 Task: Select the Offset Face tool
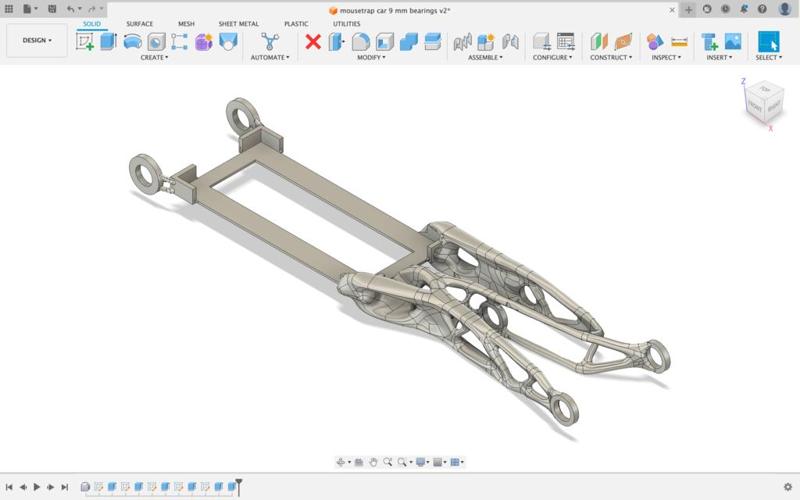(x=433, y=42)
